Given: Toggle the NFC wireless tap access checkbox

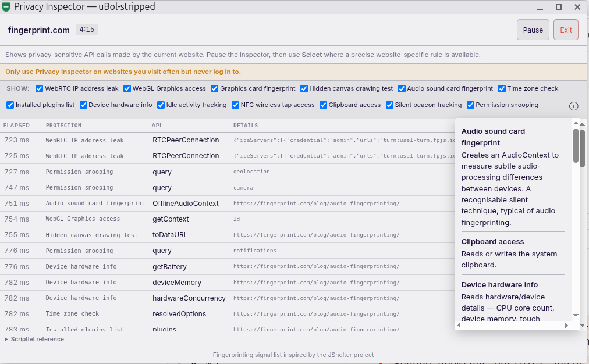Looking at the screenshot, I should click(236, 105).
